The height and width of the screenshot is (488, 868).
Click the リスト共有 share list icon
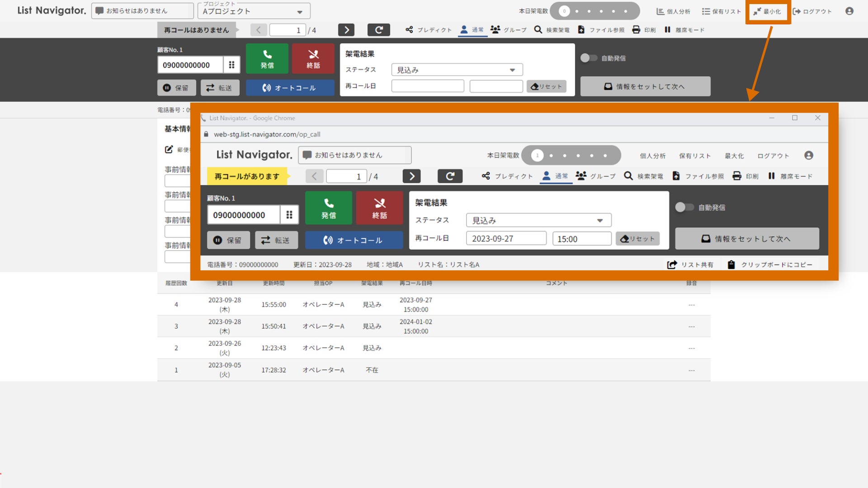tap(672, 265)
